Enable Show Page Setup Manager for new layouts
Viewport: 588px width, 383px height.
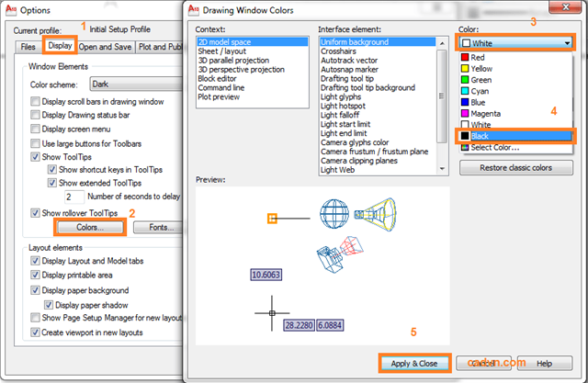(x=35, y=318)
